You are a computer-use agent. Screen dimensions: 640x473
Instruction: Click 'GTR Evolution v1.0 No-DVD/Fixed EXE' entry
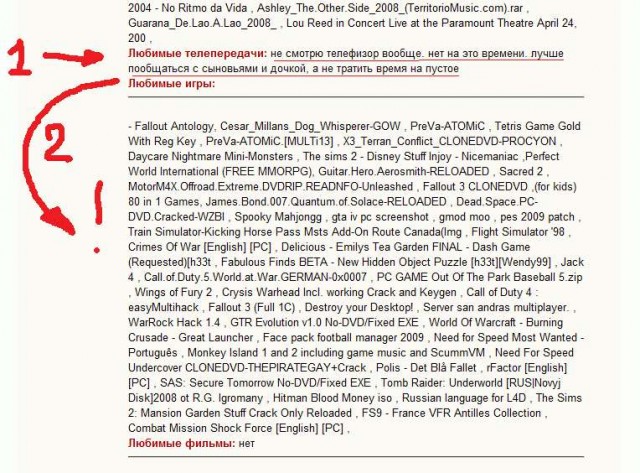324,322
